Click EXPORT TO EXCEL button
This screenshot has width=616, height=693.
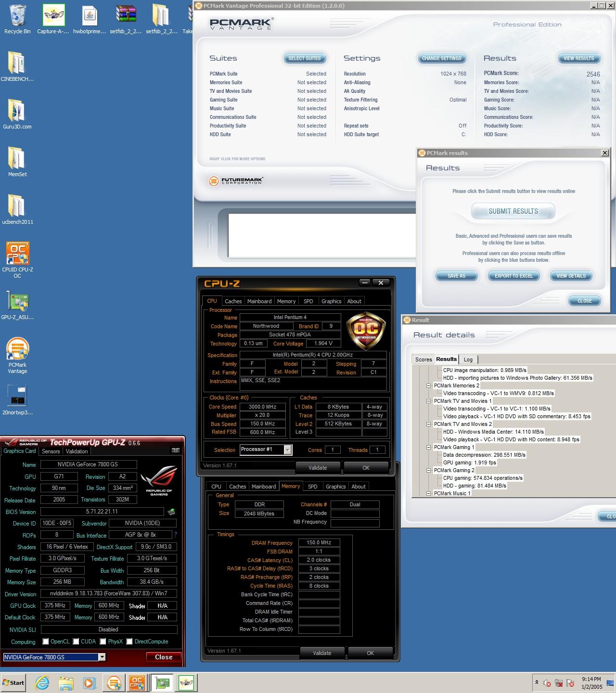513,276
